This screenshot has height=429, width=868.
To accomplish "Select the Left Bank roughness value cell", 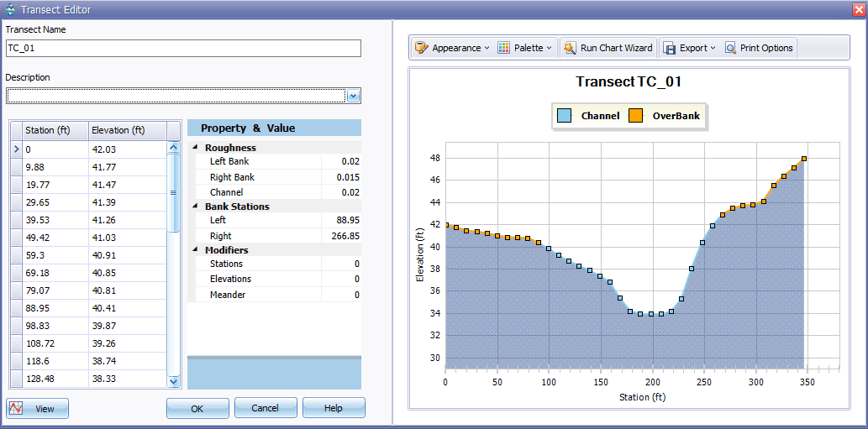I will [340, 161].
